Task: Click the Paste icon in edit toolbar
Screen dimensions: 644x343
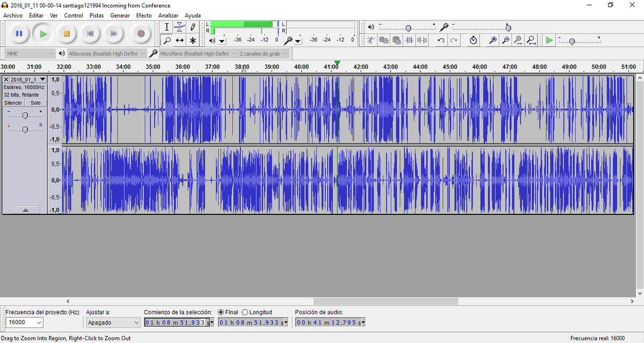Action: (x=397, y=40)
